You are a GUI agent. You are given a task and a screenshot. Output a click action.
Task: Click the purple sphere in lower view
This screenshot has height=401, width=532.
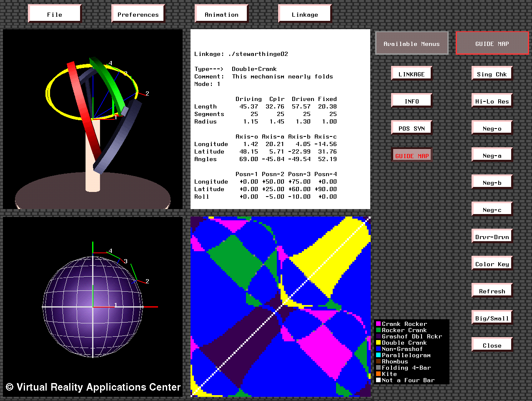click(x=93, y=307)
